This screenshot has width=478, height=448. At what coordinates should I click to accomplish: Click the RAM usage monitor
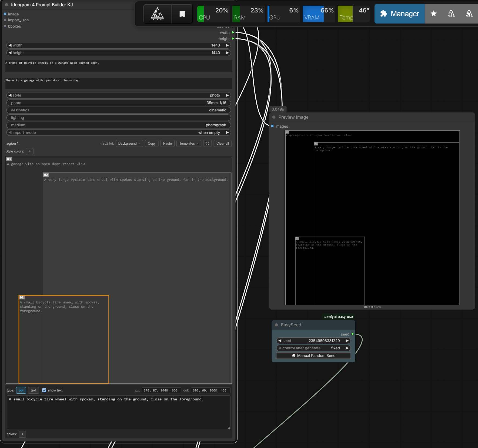pyautogui.click(x=248, y=14)
